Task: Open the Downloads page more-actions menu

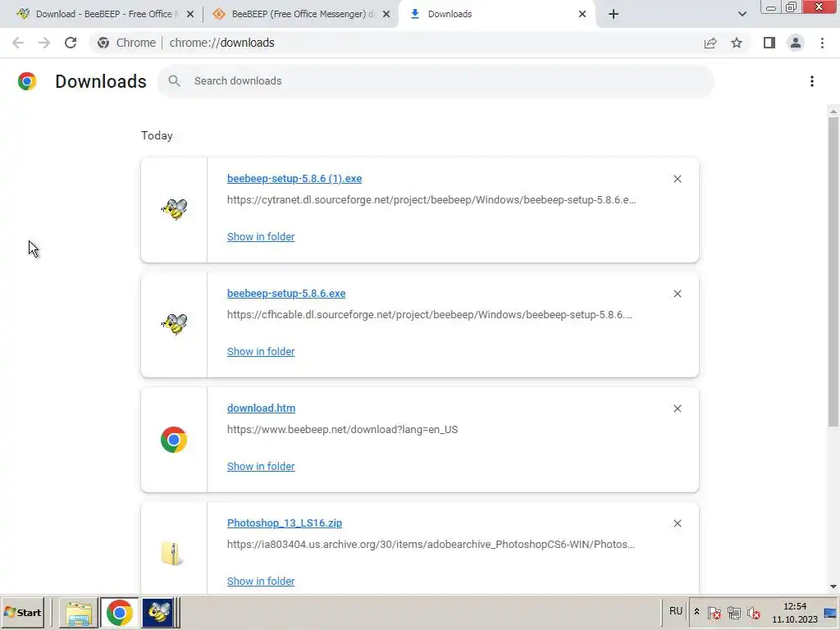Action: pyautogui.click(x=812, y=81)
